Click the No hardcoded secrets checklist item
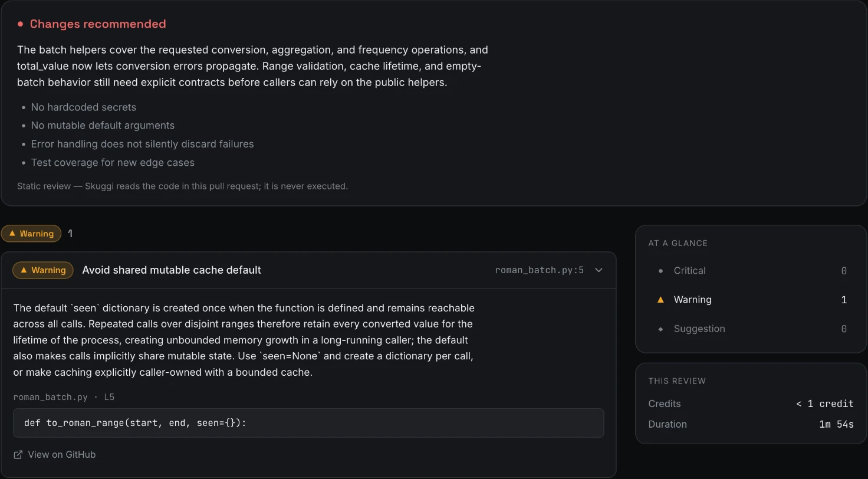The image size is (868, 479). [x=84, y=107]
